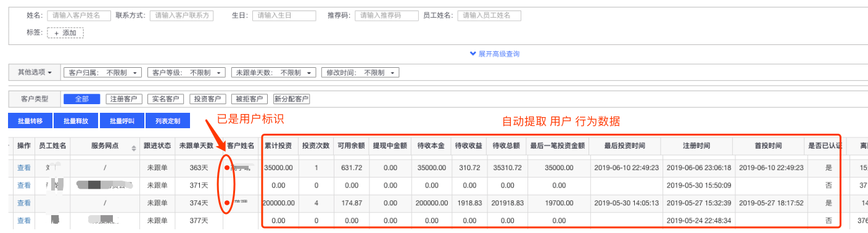Select the 374天 cell
868x233 pixels.
point(199,203)
